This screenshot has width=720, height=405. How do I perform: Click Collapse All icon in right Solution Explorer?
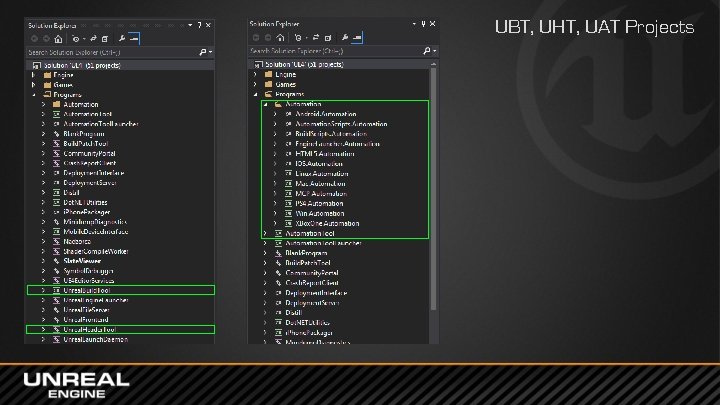click(328, 38)
